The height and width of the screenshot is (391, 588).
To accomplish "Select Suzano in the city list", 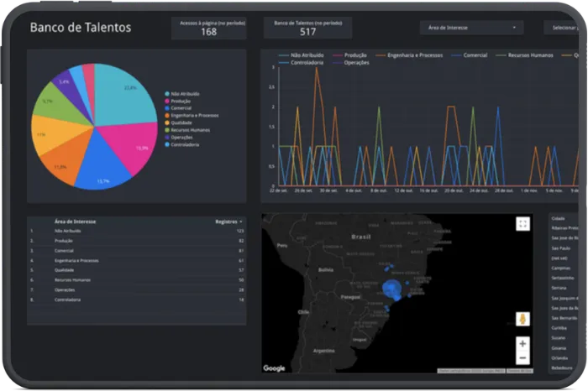I will (558, 338).
